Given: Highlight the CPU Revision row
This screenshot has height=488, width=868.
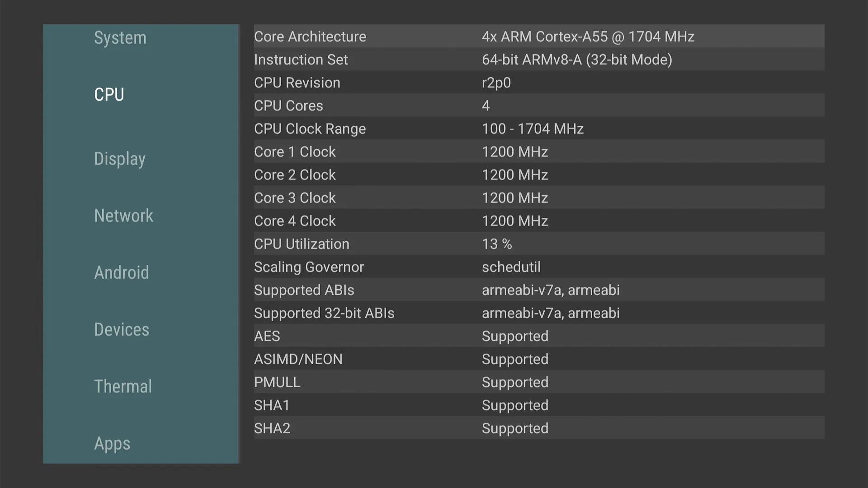Looking at the screenshot, I should (x=538, y=83).
